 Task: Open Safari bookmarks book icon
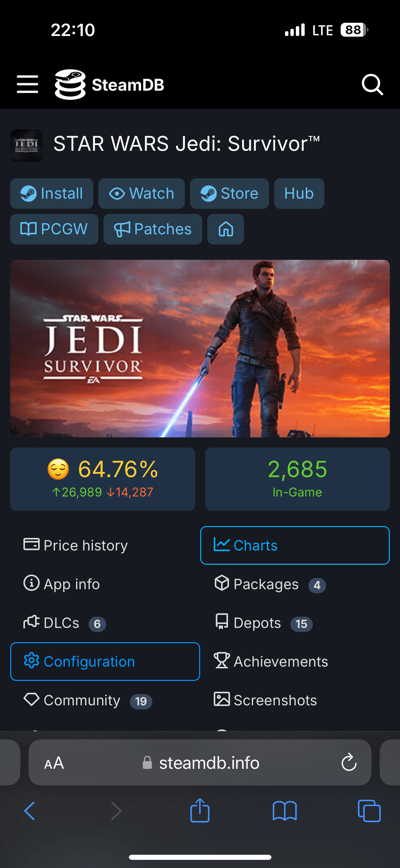click(x=285, y=811)
